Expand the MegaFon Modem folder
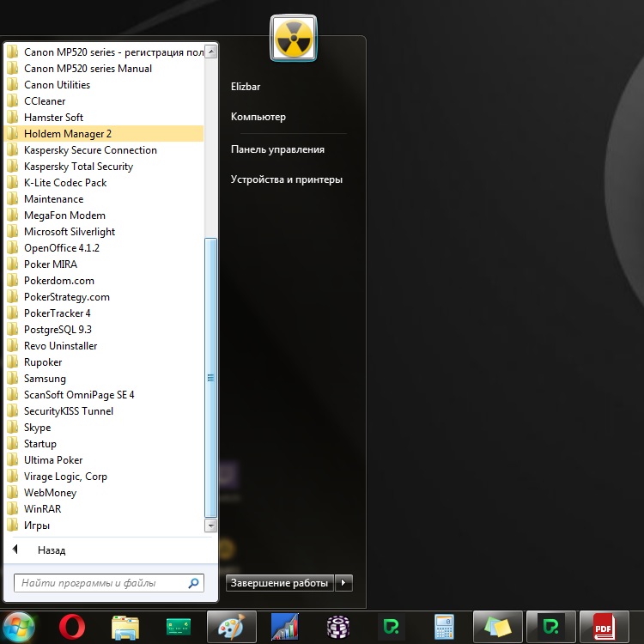 pos(104,216)
